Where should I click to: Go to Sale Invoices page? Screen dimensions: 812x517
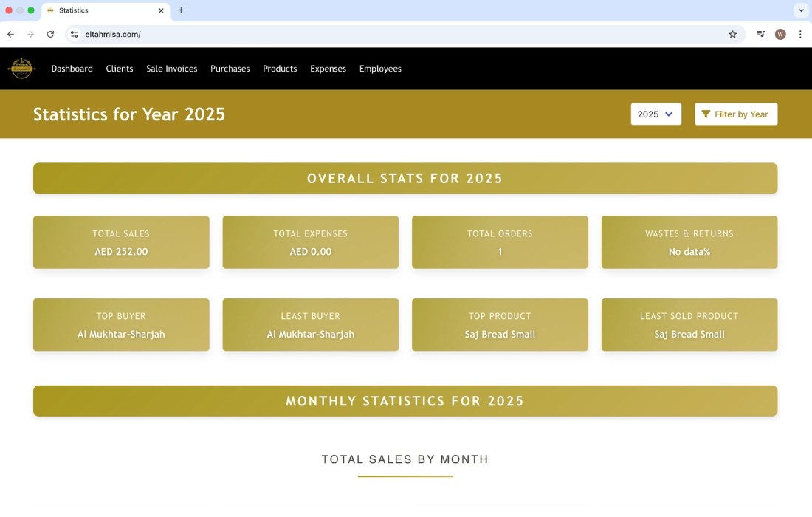[x=171, y=69]
